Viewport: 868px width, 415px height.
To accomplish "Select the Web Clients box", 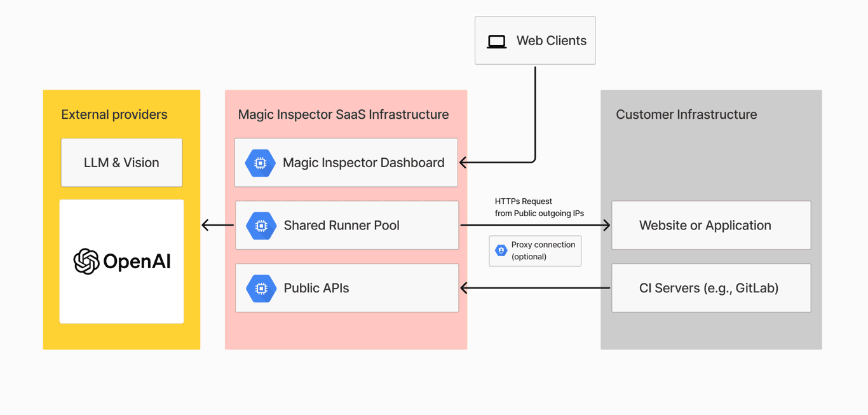I will tap(535, 41).
